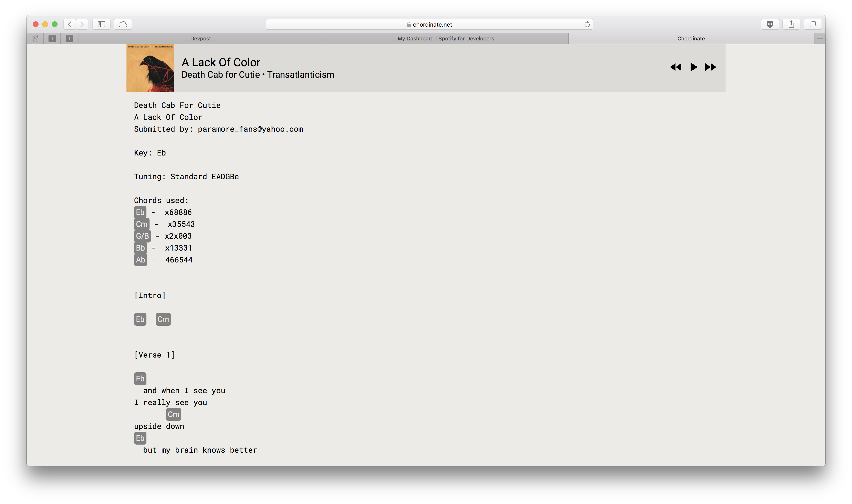Reload the page with refresh icon
Screen dimensions: 852x504
[587, 24]
